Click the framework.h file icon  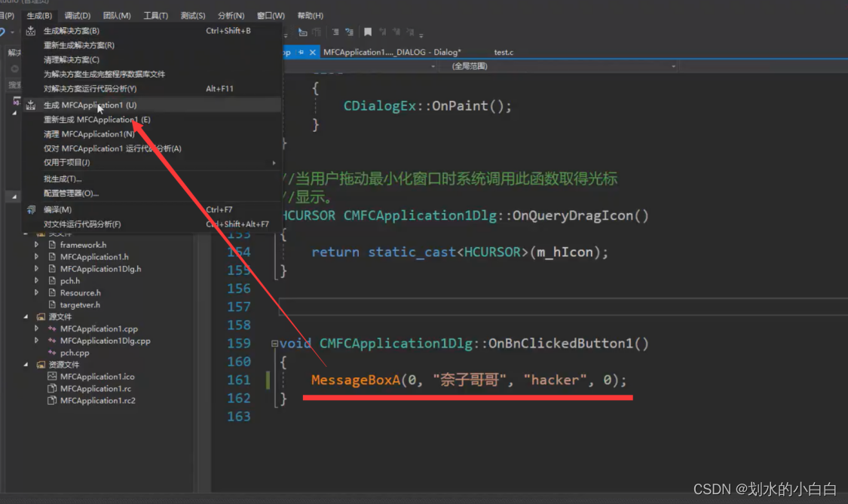(x=52, y=245)
